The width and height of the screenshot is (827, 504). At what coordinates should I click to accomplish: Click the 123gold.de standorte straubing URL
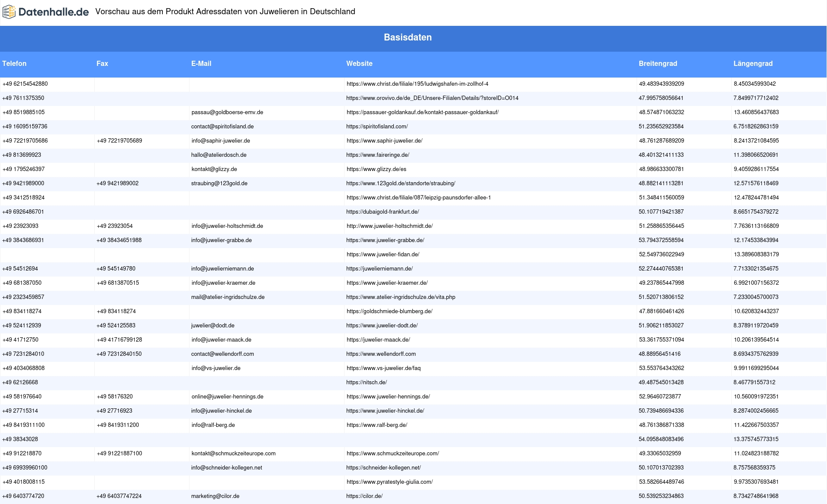click(x=401, y=184)
